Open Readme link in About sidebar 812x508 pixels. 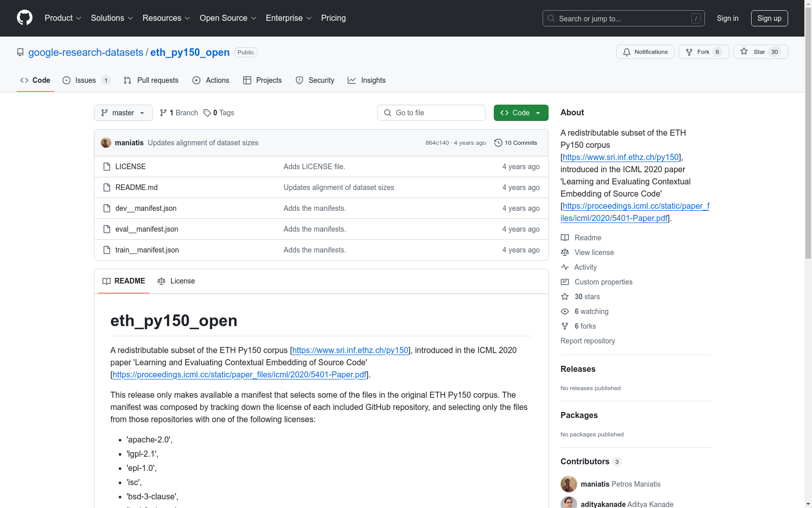pyautogui.click(x=581, y=238)
